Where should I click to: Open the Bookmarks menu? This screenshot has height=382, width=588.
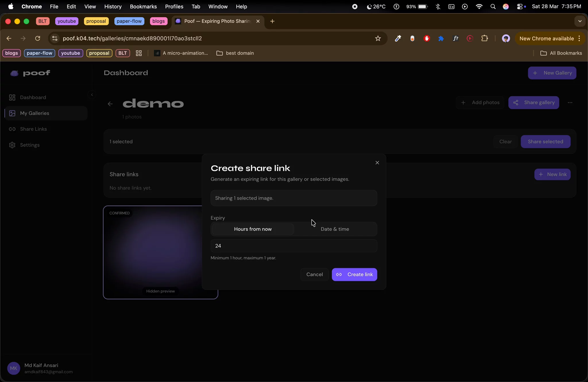[x=143, y=6]
